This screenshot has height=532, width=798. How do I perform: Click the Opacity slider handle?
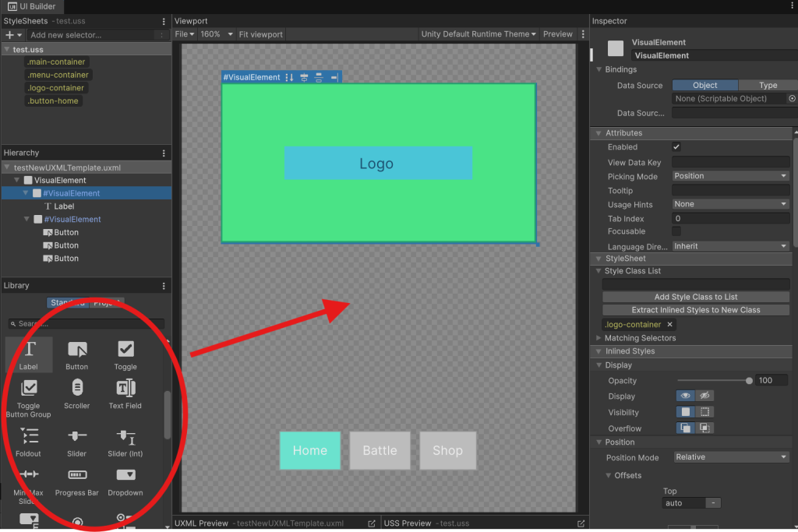(749, 381)
